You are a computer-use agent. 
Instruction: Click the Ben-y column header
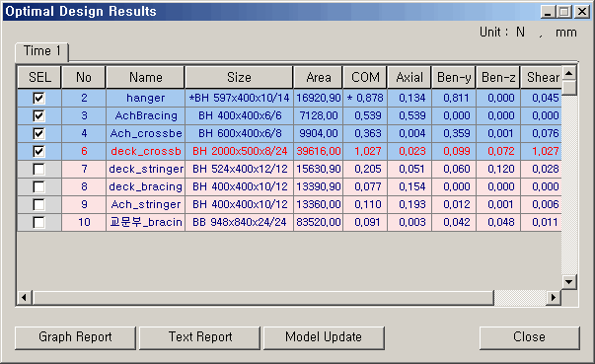tap(454, 77)
